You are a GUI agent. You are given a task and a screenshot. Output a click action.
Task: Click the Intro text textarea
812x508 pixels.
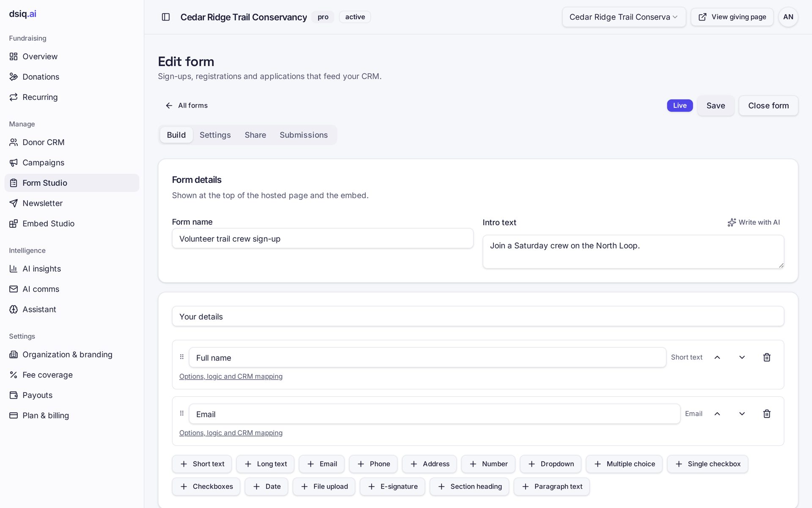pos(633,251)
